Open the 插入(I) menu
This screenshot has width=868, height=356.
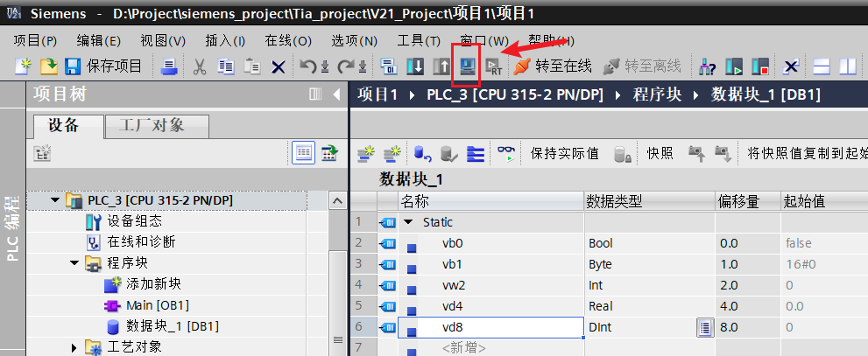225,41
